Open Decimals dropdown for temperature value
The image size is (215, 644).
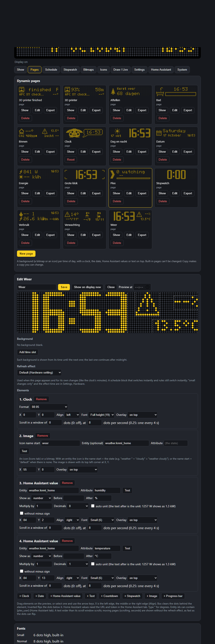point(78,564)
